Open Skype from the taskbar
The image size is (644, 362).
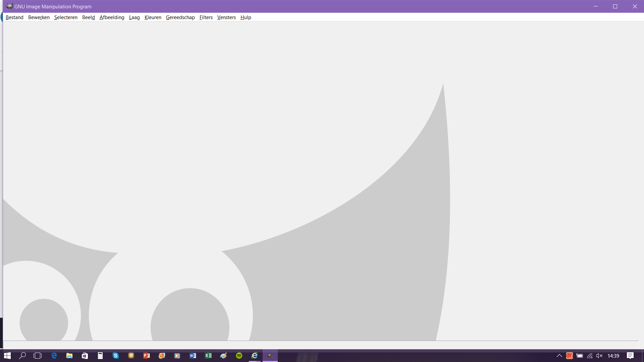click(116, 356)
